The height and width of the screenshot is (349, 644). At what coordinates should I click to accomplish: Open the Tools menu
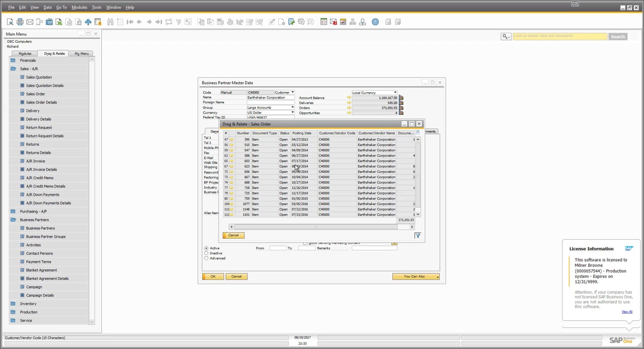97,8
